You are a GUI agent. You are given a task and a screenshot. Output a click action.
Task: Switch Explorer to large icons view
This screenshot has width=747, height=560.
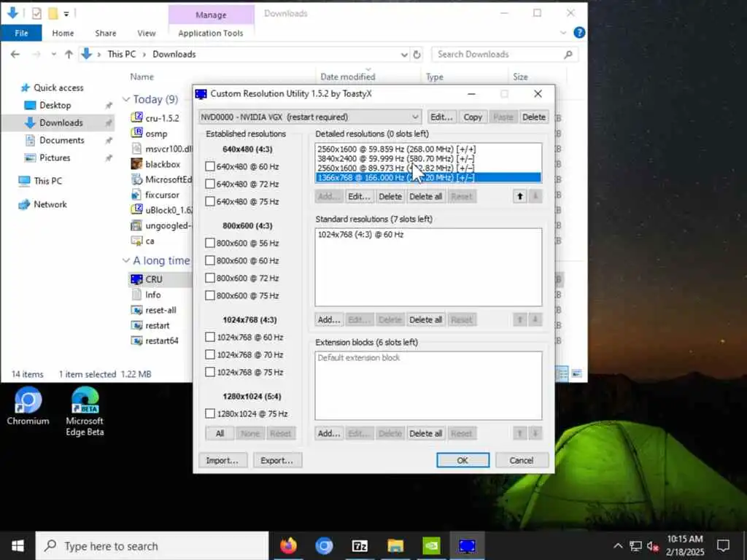(576, 374)
